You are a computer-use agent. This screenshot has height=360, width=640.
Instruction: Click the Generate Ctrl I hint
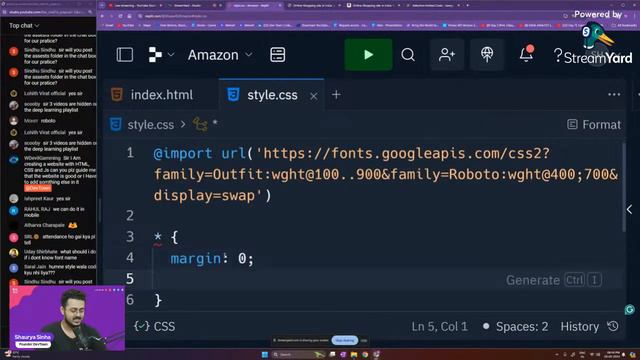pyautogui.click(x=554, y=280)
